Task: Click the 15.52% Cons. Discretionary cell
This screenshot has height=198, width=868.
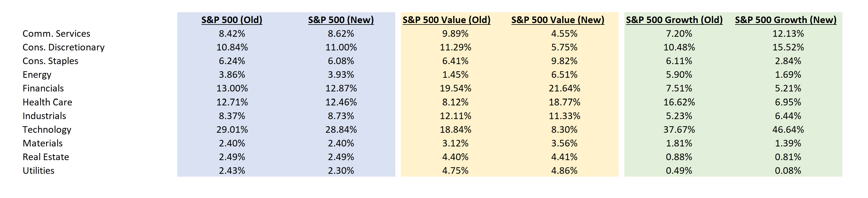Action: 788,47
